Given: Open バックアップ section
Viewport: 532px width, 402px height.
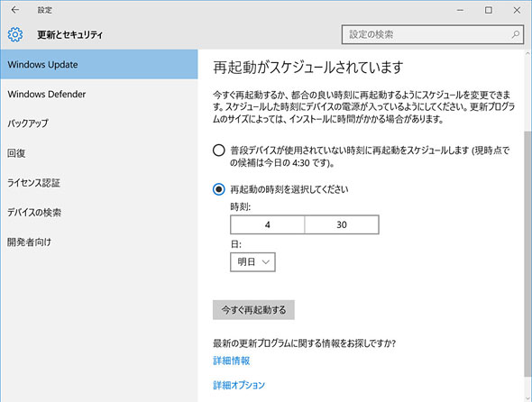Looking at the screenshot, I should coord(98,123).
